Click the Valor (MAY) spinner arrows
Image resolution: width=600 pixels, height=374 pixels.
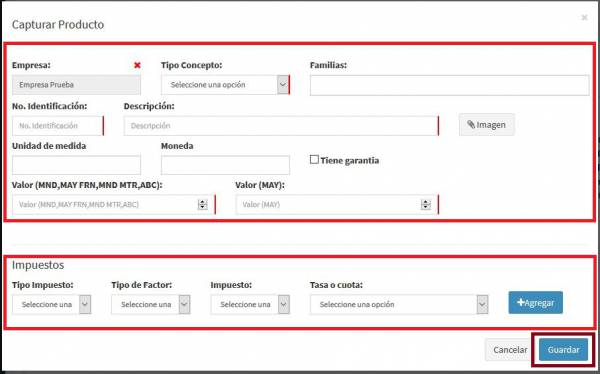426,205
